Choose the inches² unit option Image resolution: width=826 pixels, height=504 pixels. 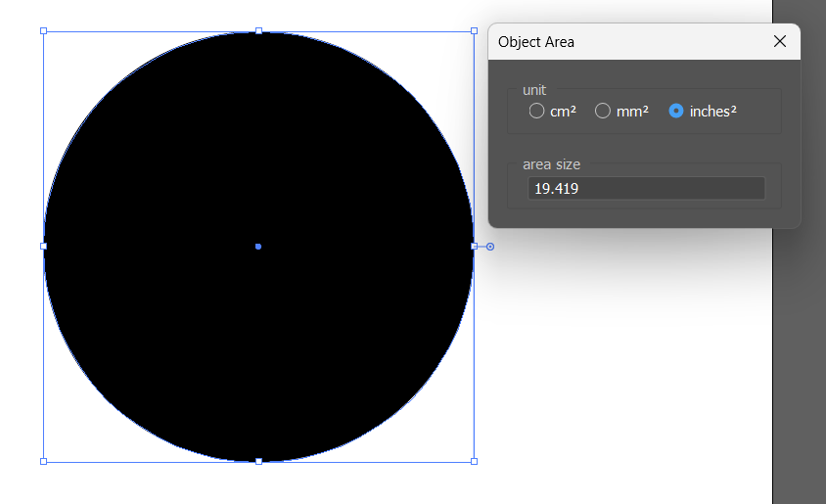(x=676, y=112)
